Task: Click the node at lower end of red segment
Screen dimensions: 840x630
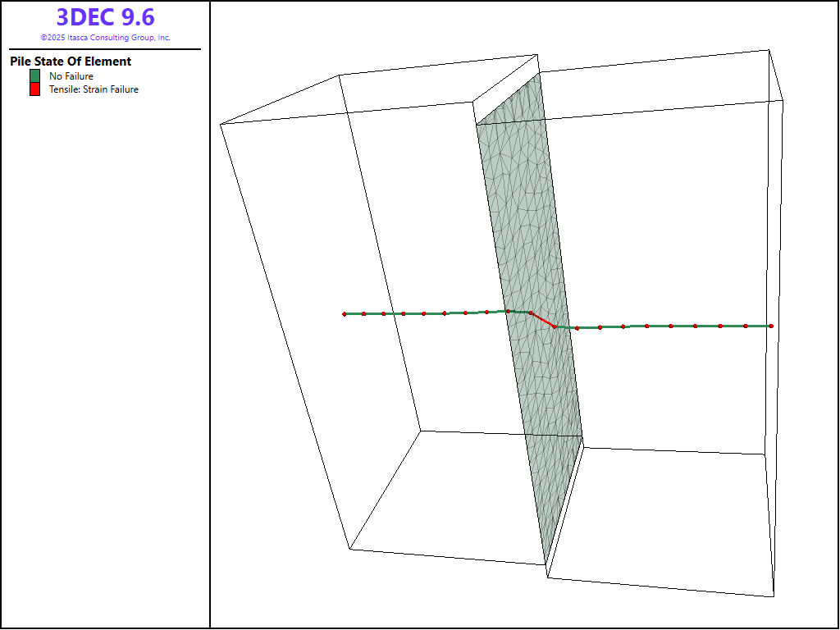Action: [555, 326]
